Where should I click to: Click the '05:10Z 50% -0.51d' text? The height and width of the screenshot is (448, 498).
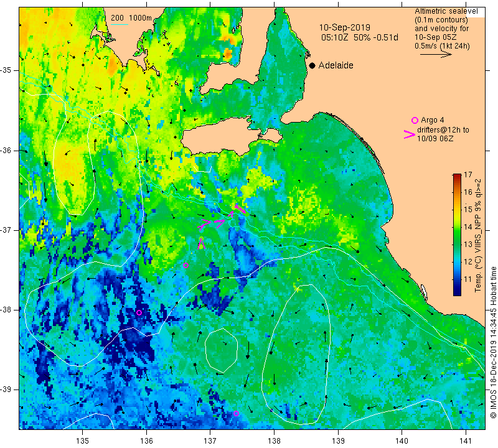tap(360, 37)
